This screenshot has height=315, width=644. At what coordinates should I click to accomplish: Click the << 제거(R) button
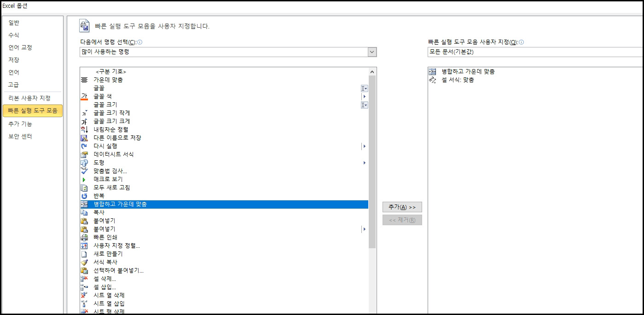402,220
